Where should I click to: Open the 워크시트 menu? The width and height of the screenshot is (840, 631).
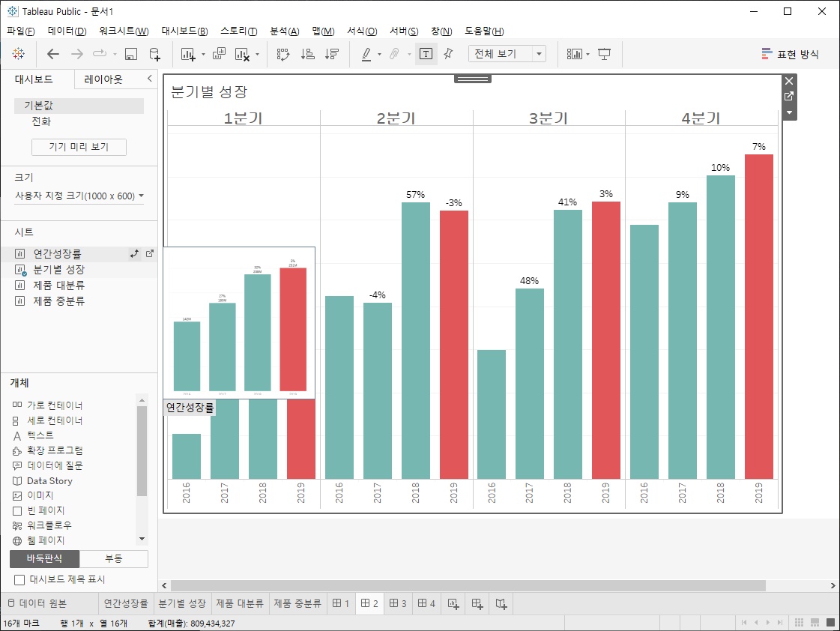pyautogui.click(x=124, y=31)
